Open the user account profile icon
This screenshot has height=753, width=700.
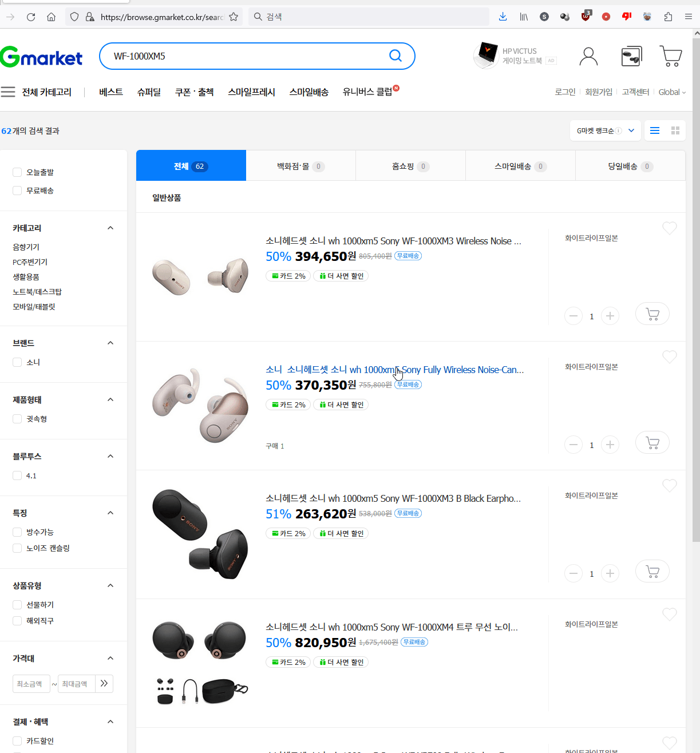click(x=588, y=56)
